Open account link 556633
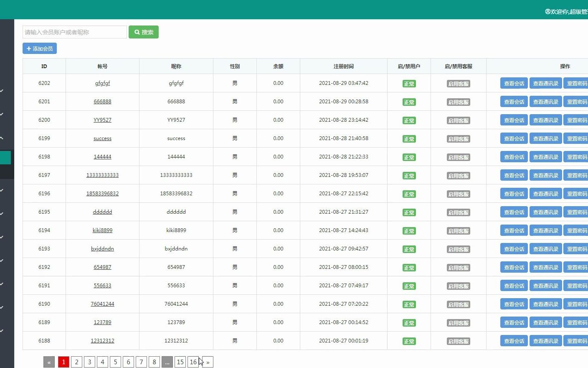Screen dimensions: 588x368 tap(102, 286)
